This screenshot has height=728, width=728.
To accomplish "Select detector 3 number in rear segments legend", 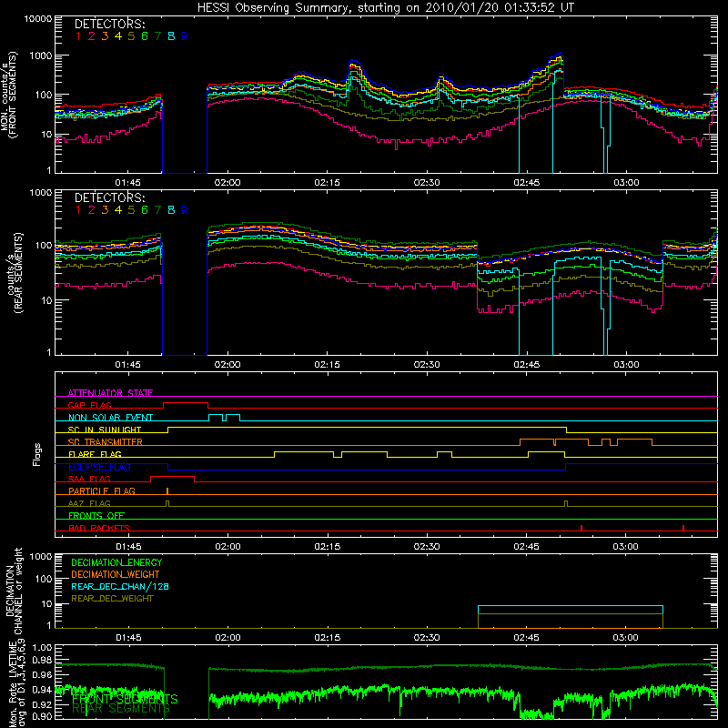I will tap(105, 210).
